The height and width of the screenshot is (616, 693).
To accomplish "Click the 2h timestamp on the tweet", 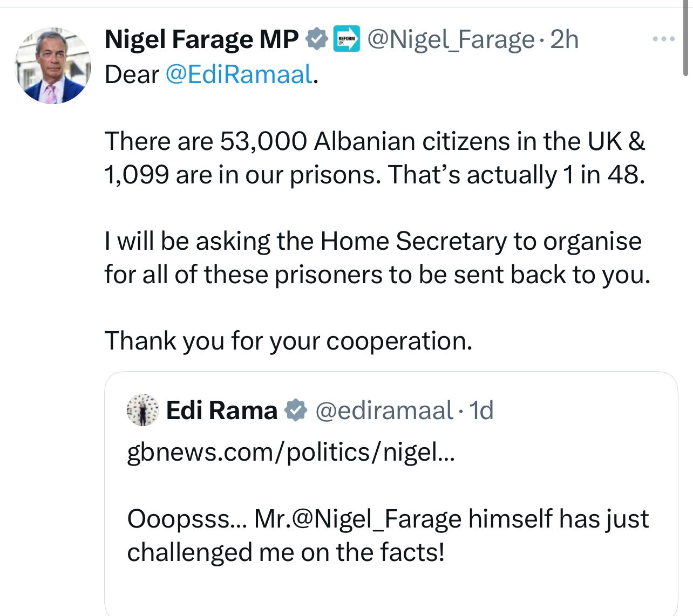I will (x=564, y=39).
